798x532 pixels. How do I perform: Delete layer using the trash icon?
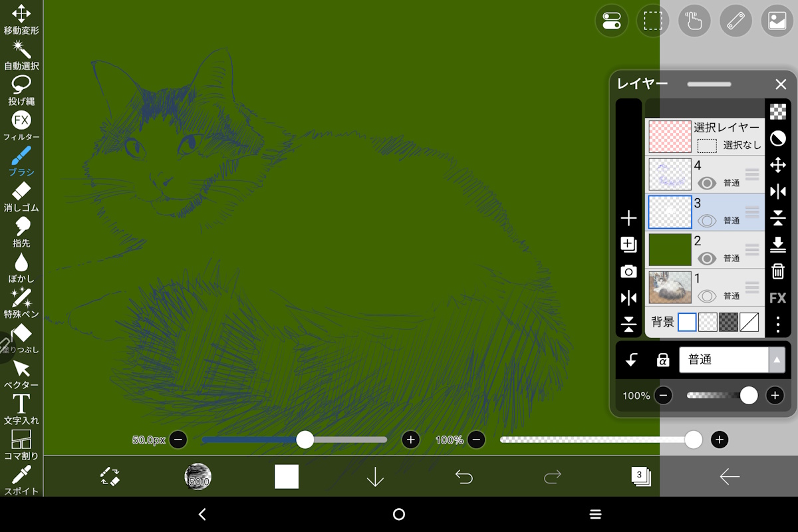(777, 271)
